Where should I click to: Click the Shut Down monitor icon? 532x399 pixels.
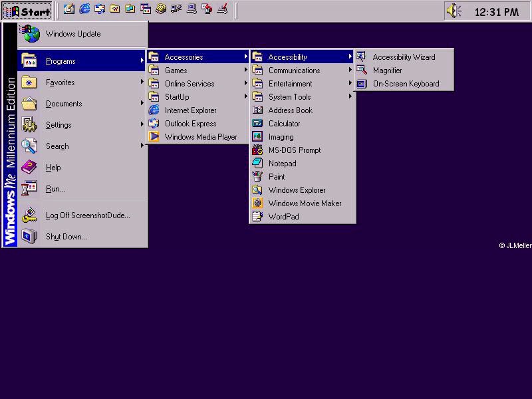tap(29, 236)
